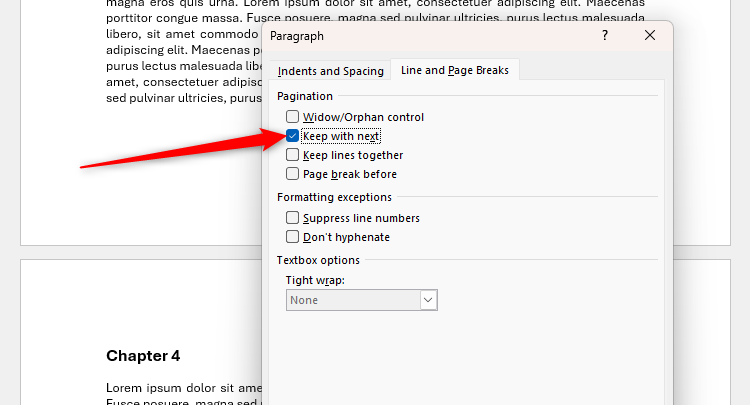Viewport: 750px width, 405px height.
Task: Select the Line and Page Breaks tab
Action: [x=455, y=70]
